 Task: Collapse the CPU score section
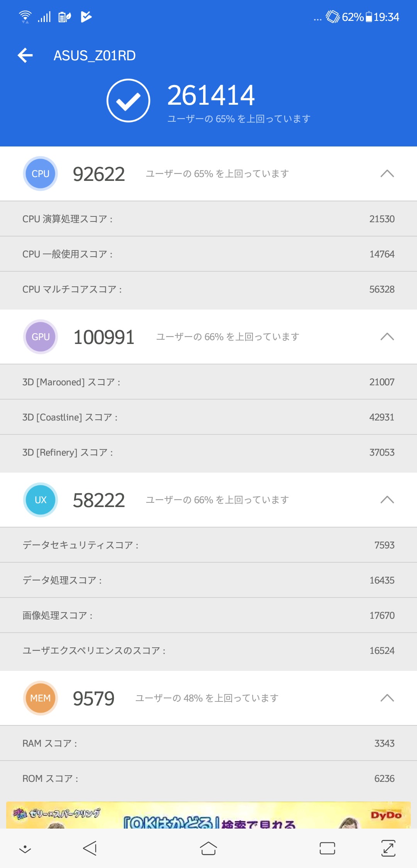click(x=387, y=174)
